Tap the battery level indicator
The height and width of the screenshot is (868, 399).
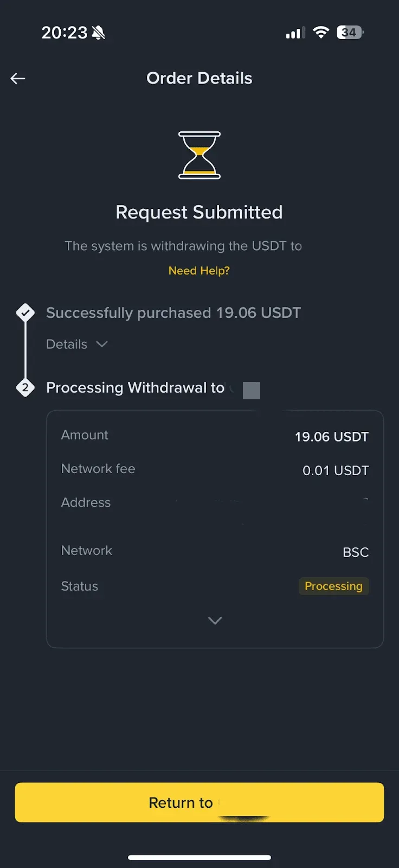tap(350, 33)
